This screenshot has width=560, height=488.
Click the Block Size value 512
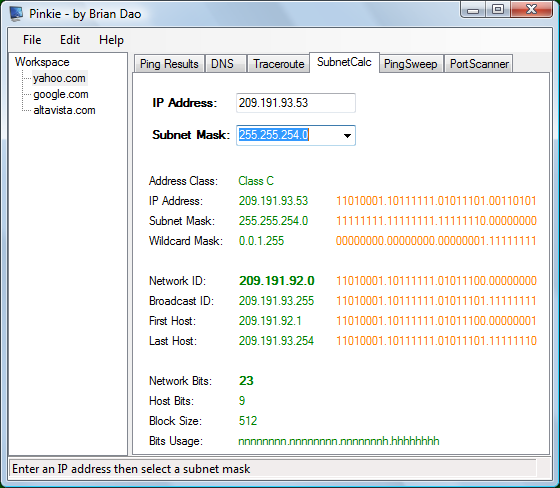point(248,421)
